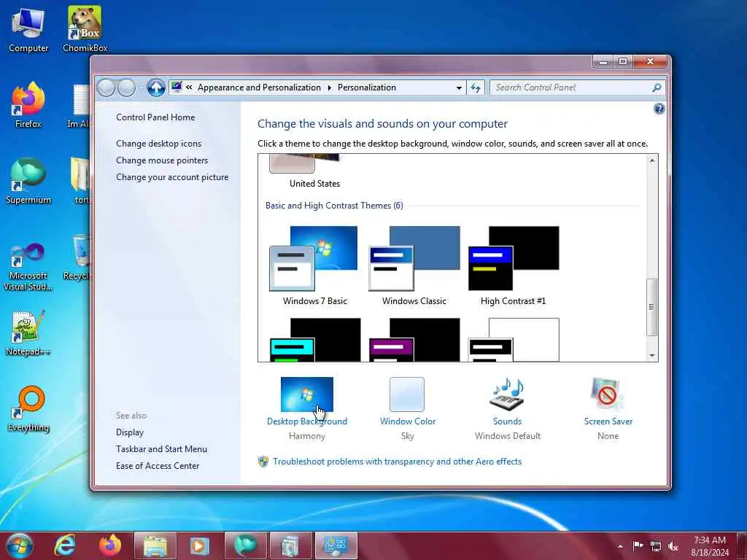Click the Sounds text label

tap(508, 421)
